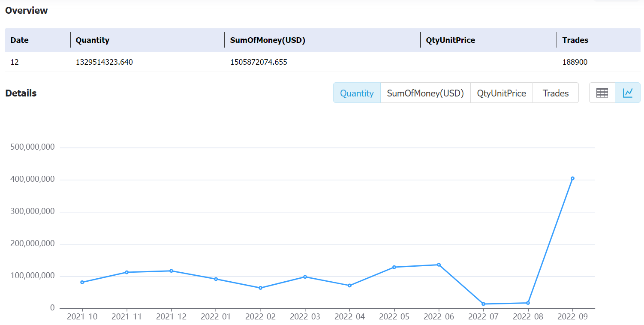644x325 pixels.
Task: Click the 2021-11 data point
Action: coord(126,272)
